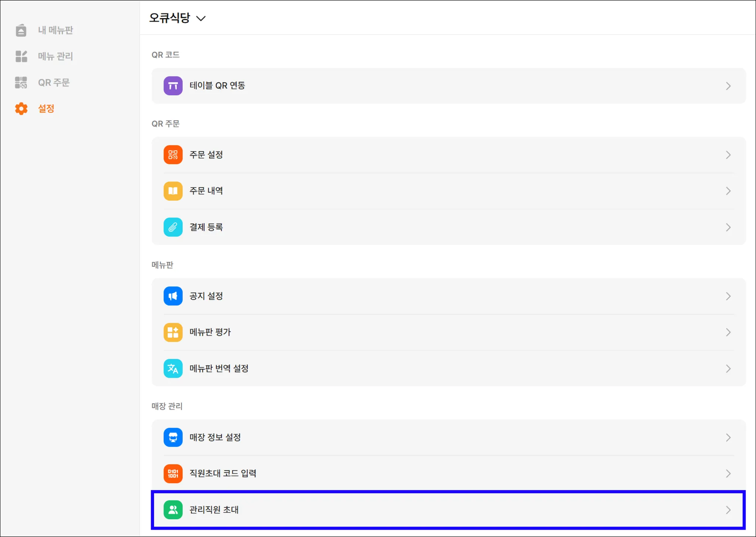Click the orange 주문 설정 QR icon

[x=173, y=155]
